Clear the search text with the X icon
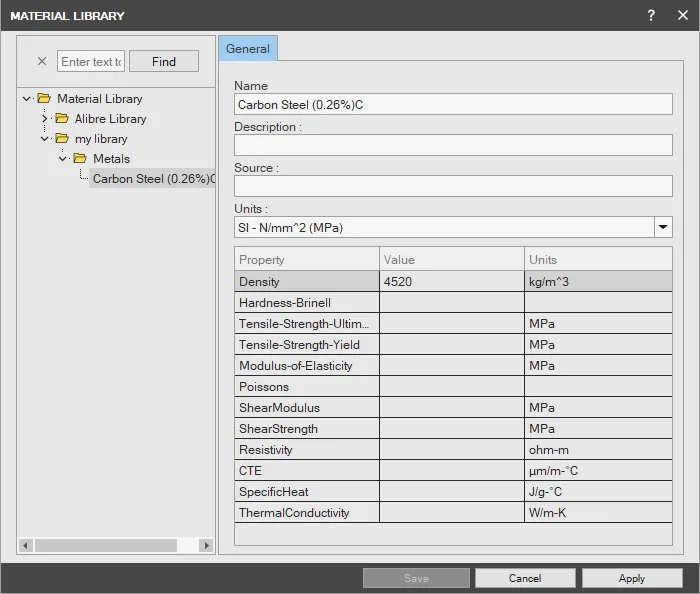Viewport: 700px width, 594px height. 42,61
